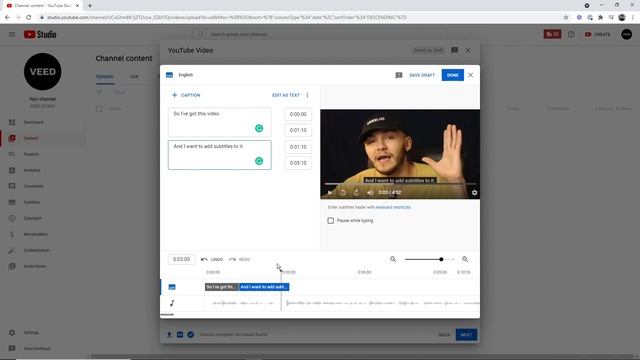
Task: Mute the video preview volume
Action: pyautogui.click(x=370, y=193)
